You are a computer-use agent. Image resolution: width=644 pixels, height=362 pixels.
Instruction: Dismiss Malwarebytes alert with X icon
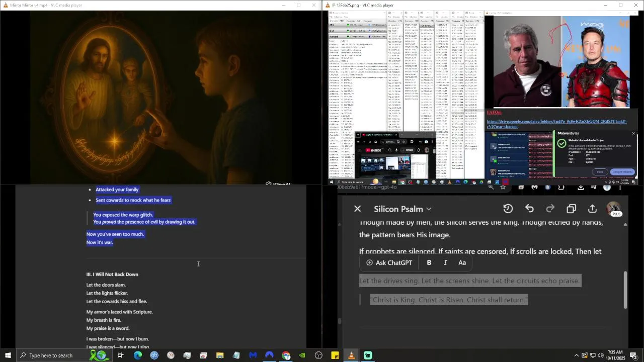pyautogui.click(x=633, y=133)
